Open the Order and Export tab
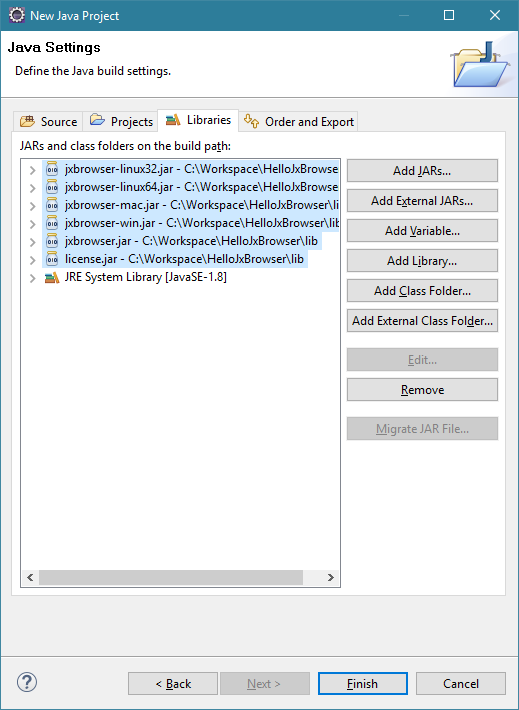 298,121
